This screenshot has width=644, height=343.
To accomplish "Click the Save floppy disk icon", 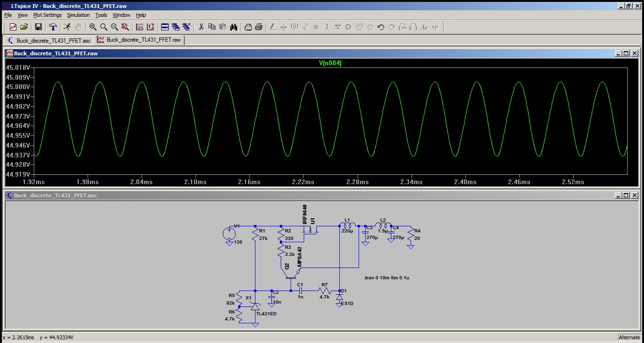I will click(38, 27).
